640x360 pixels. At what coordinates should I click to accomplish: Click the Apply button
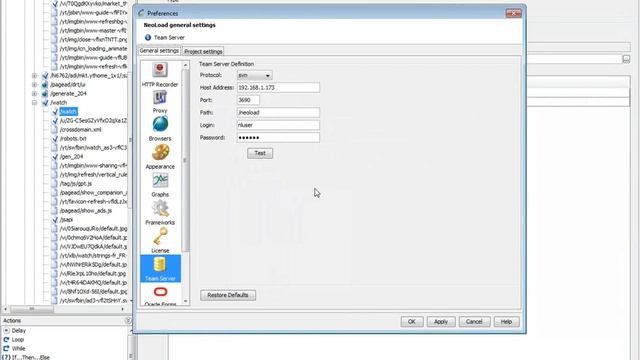[441, 322]
